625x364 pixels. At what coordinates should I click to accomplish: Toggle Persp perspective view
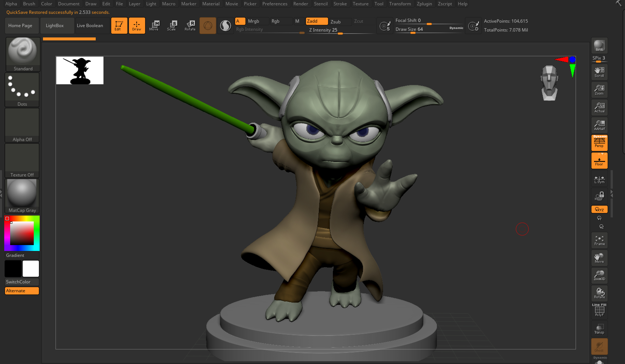tap(599, 143)
